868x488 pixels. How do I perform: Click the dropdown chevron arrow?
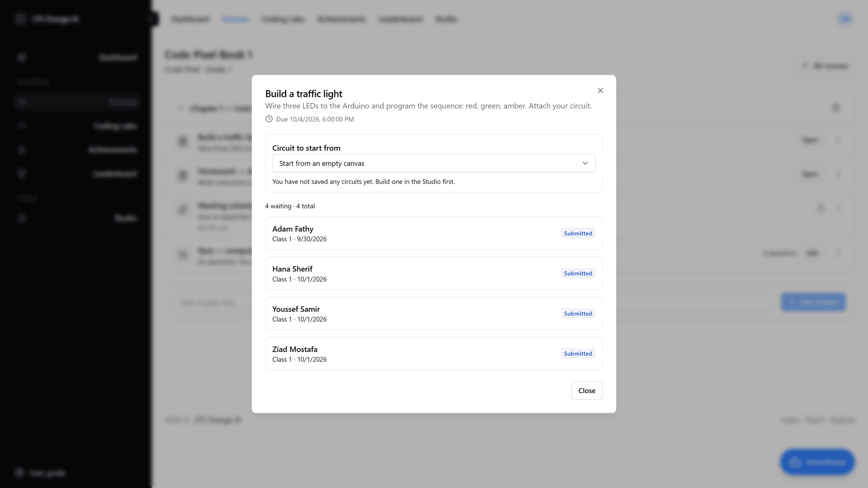pos(585,163)
